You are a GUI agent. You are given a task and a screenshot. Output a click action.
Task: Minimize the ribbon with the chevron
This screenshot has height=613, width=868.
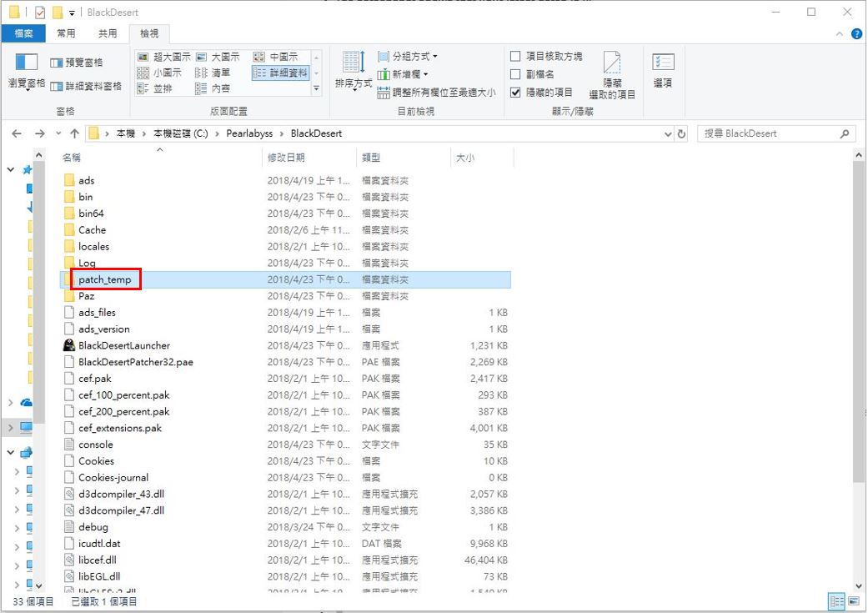840,34
